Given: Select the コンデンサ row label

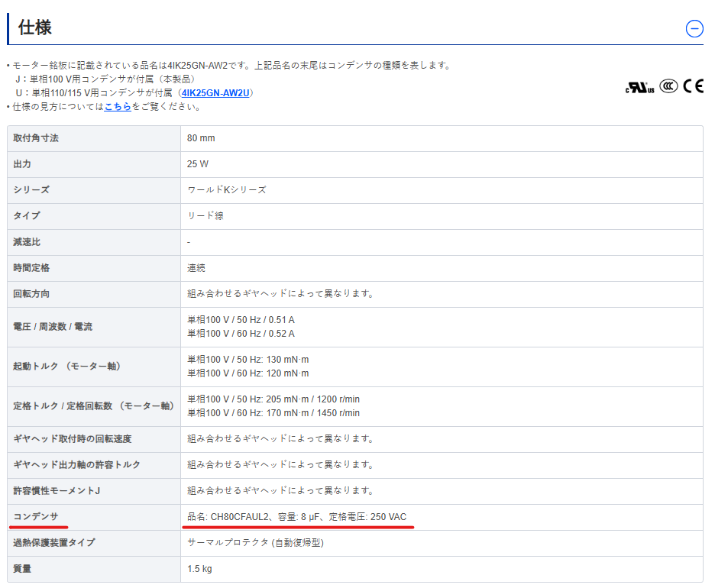Looking at the screenshot, I should (36, 517).
